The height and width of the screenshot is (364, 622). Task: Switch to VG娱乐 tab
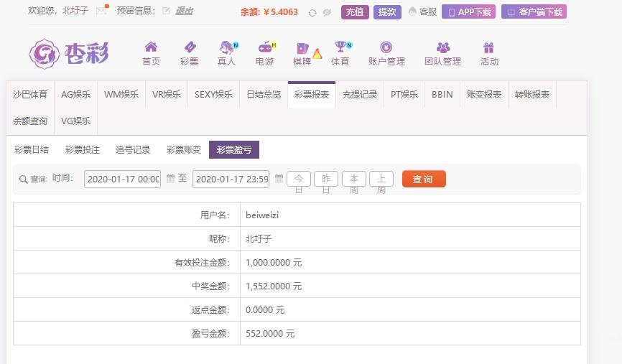(x=75, y=121)
